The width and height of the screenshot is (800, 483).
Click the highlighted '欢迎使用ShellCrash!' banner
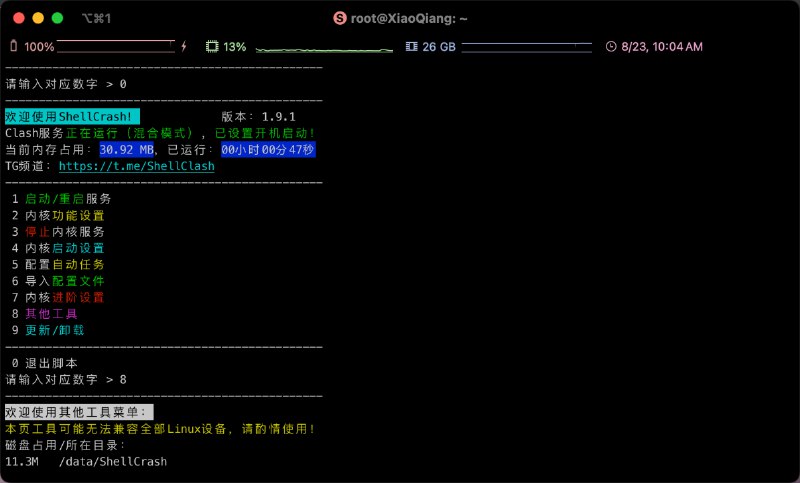click(x=72, y=117)
